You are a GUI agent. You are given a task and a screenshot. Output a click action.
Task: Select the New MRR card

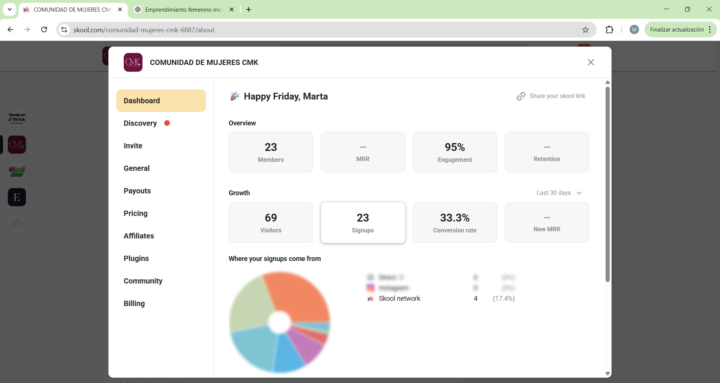(547, 222)
